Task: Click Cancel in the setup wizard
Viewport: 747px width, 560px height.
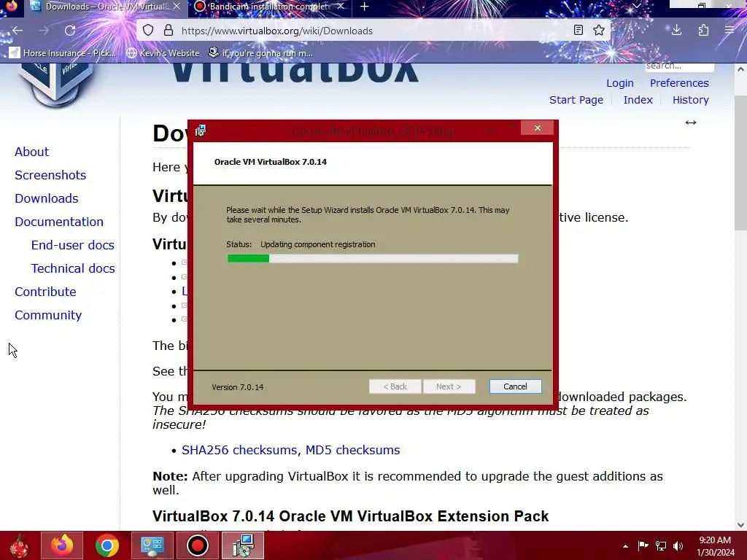Action: coord(516,386)
